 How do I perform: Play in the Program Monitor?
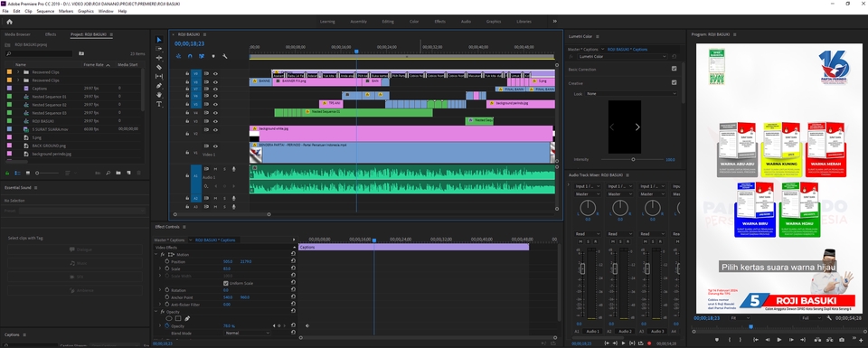point(778,340)
